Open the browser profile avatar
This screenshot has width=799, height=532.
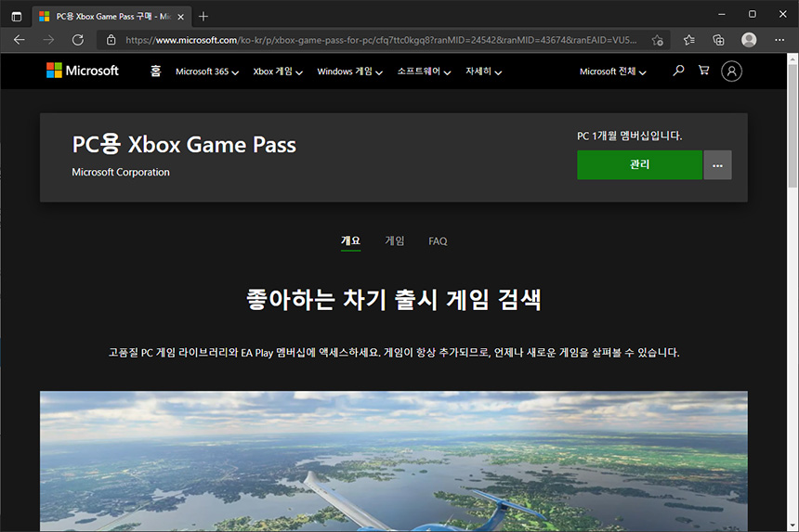[x=749, y=40]
